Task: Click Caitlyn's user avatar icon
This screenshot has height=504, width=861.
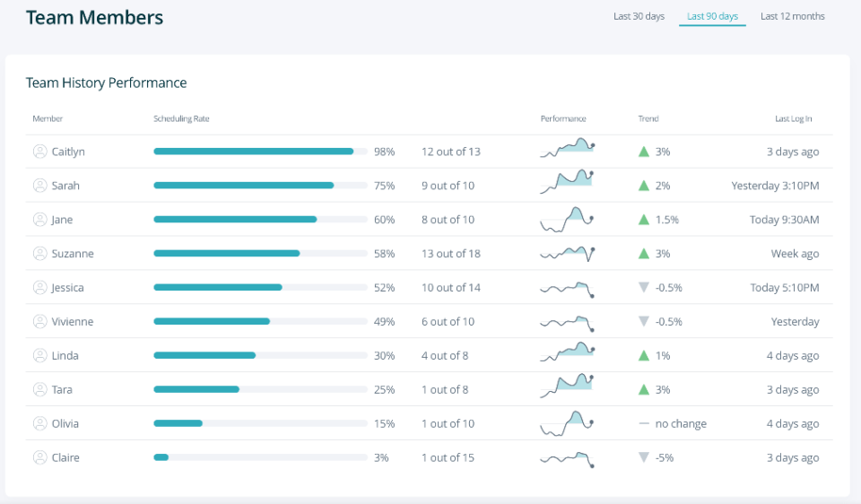Action: click(39, 152)
